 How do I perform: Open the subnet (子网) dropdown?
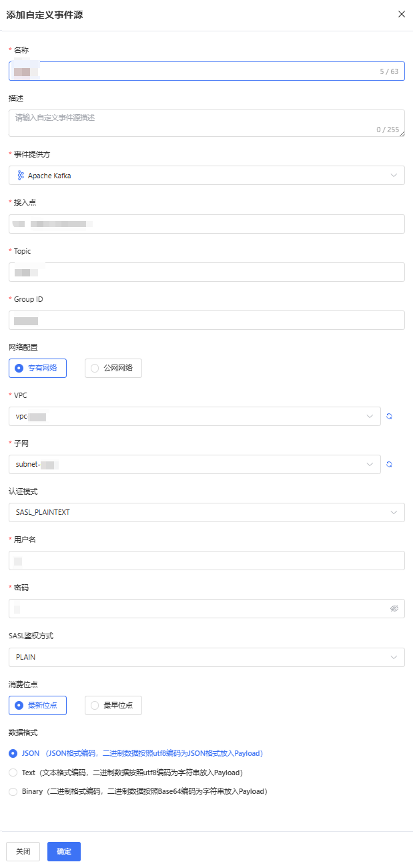(x=195, y=464)
